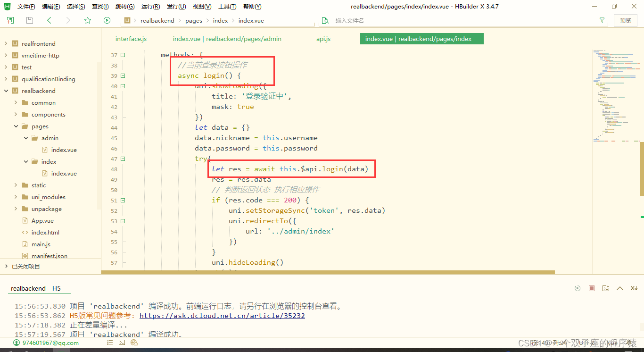Expand the vmeitime-http project
Screen dimensions: 644x352
tap(6, 55)
